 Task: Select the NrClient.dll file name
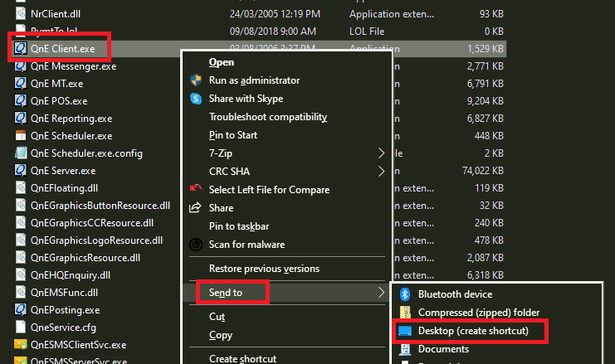click(x=56, y=14)
